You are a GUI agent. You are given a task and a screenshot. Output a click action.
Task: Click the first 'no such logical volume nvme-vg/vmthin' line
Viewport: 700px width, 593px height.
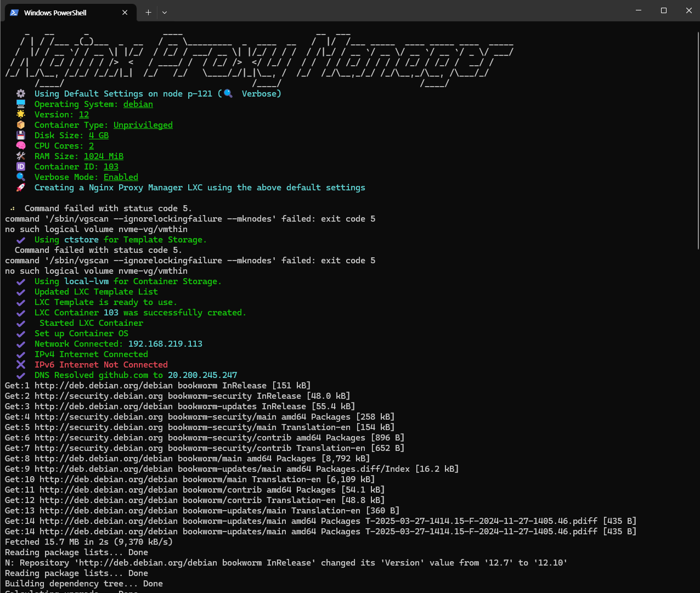coord(97,229)
